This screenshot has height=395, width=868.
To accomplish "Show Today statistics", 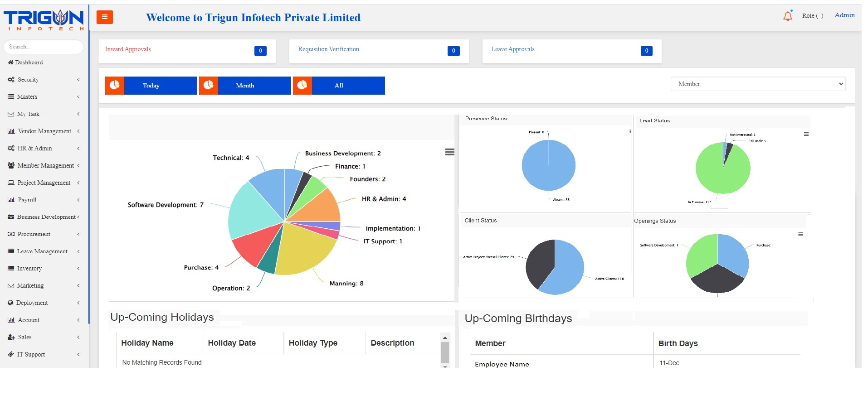I will point(161,86).
